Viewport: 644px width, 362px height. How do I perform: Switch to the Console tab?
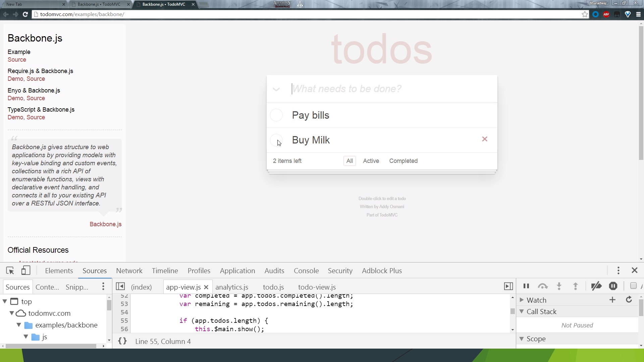coord(306,270)
